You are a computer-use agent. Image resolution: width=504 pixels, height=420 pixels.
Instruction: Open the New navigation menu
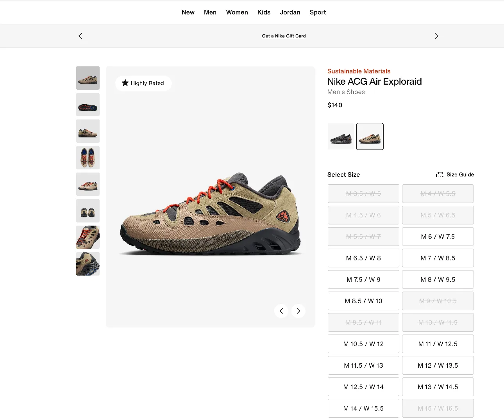point(188,12)
